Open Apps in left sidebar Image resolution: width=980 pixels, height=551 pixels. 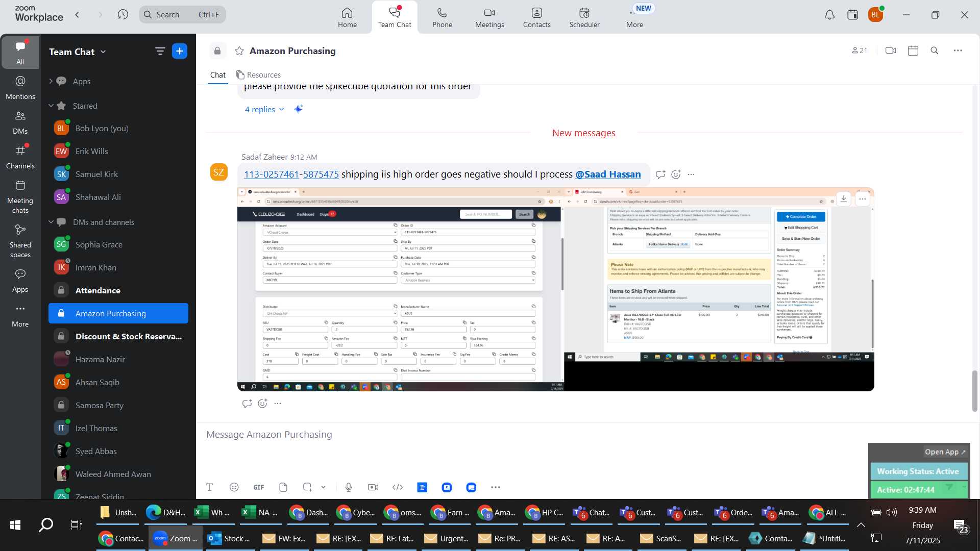pyautogui.click(x=20, y=281)
